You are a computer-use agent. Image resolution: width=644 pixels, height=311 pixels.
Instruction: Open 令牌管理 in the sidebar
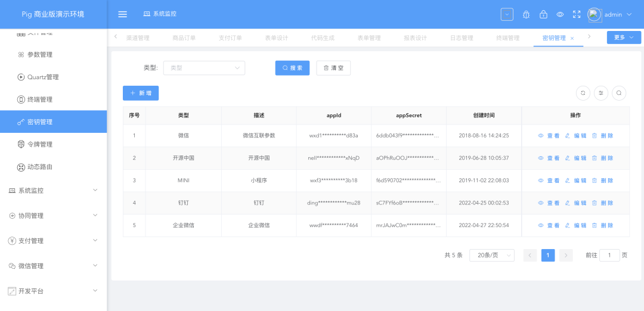point(54,144)
